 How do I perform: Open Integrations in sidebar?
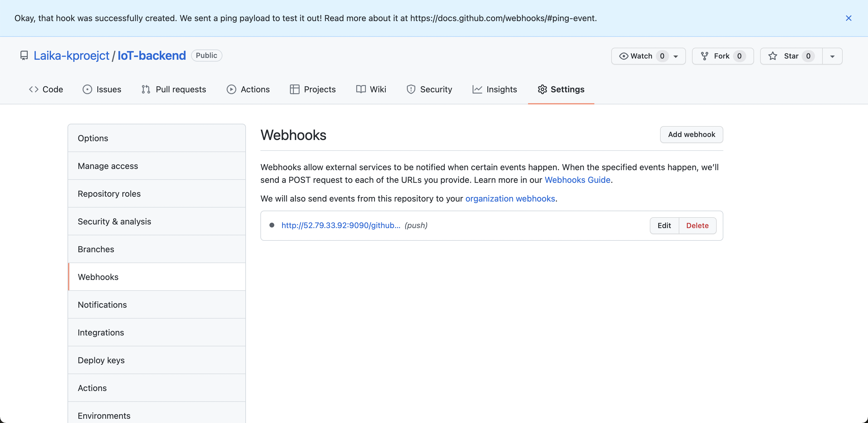click(157, 332)
